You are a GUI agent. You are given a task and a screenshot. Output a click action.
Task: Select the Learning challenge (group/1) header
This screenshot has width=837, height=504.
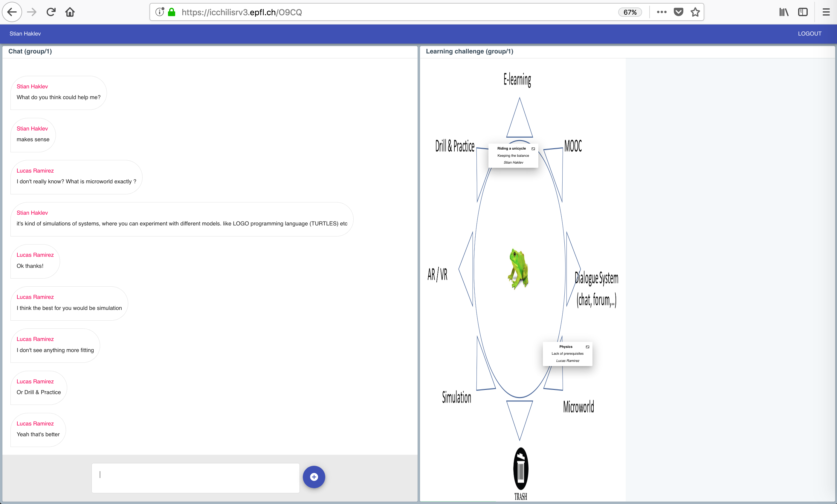click(469, 51)
